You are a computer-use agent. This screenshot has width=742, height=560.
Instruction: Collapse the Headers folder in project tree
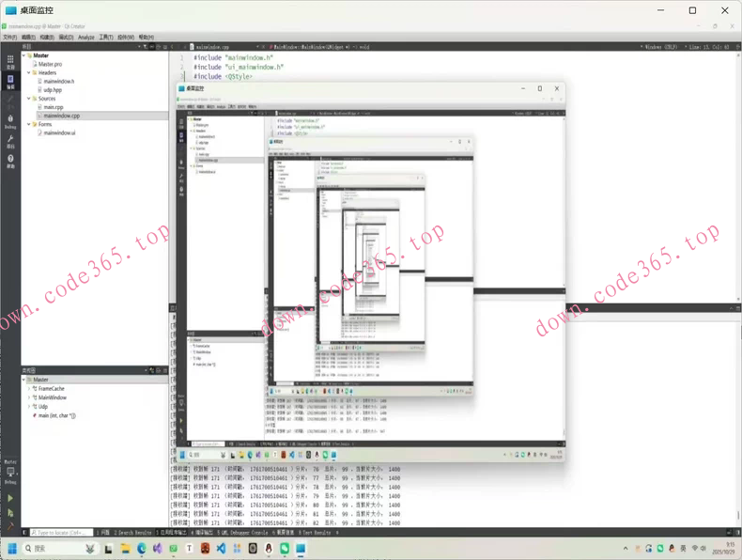point(29,72)
